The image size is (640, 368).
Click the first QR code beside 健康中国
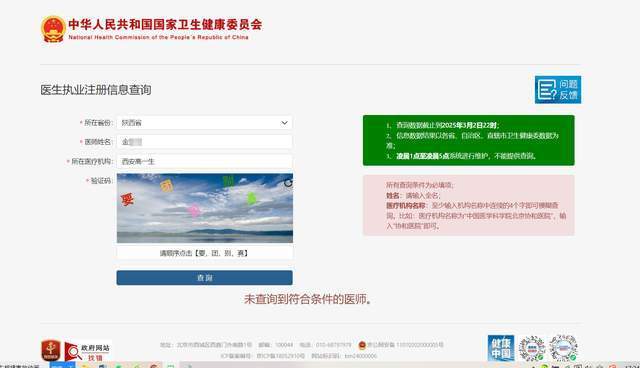click(532, 348)
